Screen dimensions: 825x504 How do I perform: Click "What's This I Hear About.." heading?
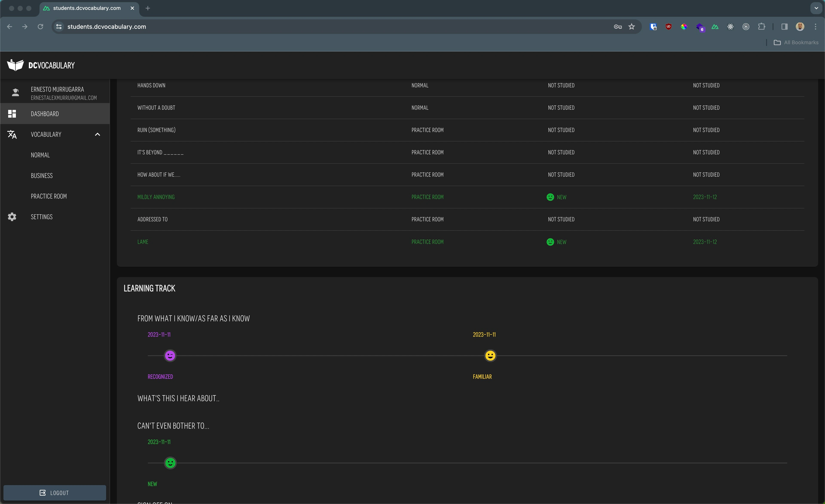178,398
